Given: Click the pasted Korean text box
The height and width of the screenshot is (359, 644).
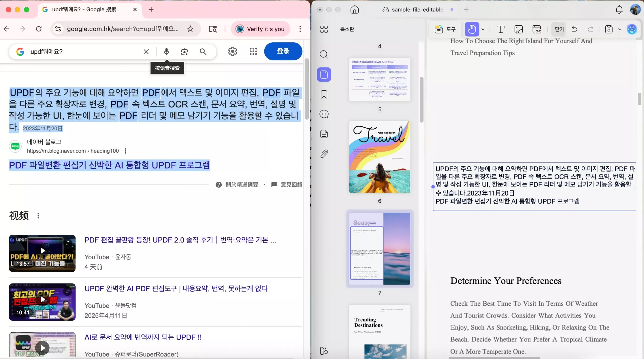Looking at the screenshot, I should [x=534, y=186].
